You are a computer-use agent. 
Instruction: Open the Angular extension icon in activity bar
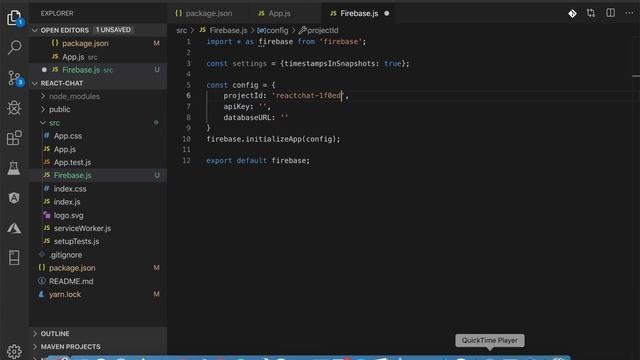pyautogui.click(x=14, y=198)
